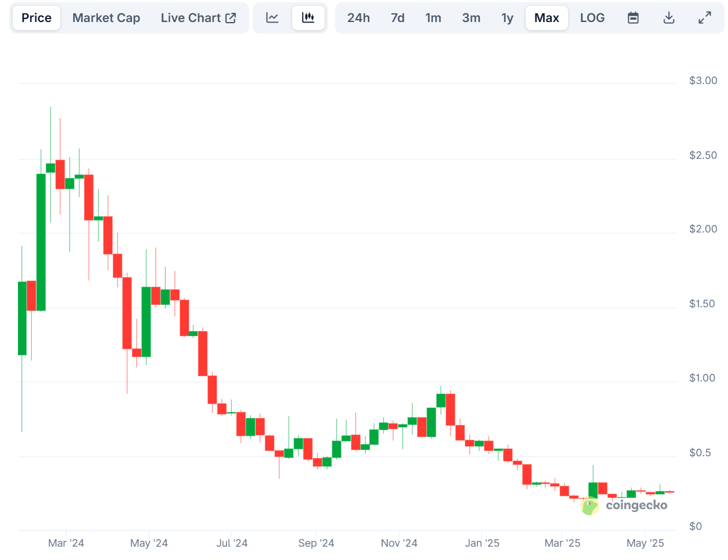Select the Price tab

pyautogui.click(x=37, y=18)
